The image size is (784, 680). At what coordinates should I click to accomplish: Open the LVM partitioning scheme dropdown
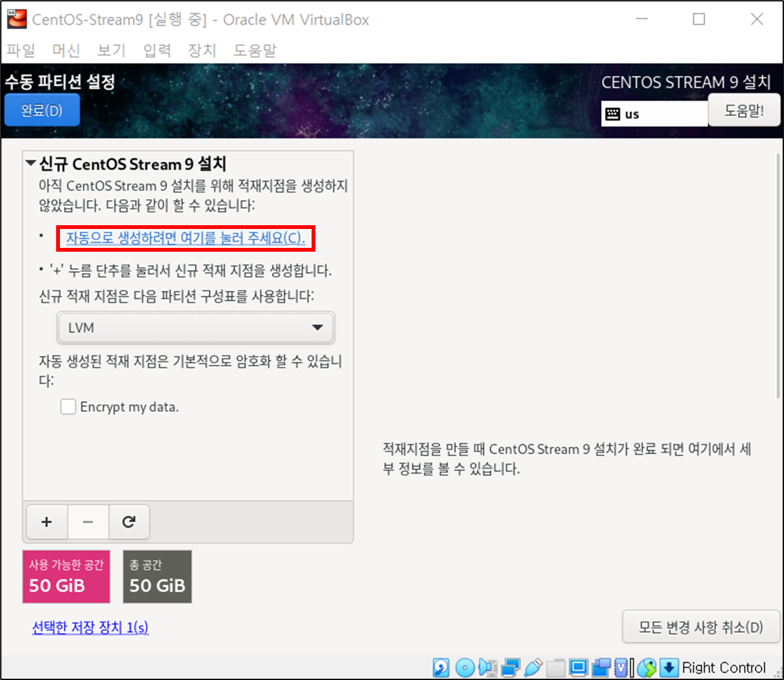196,327
